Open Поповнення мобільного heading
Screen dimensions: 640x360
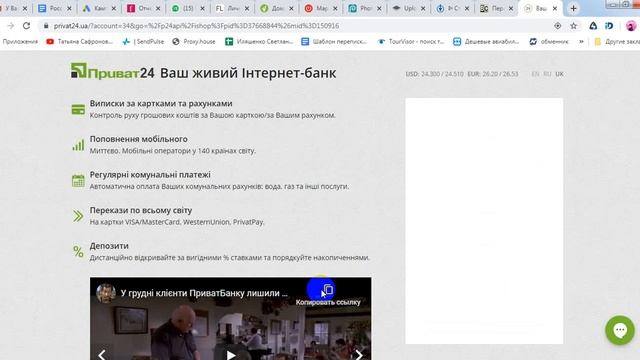(x=139, y=139)
